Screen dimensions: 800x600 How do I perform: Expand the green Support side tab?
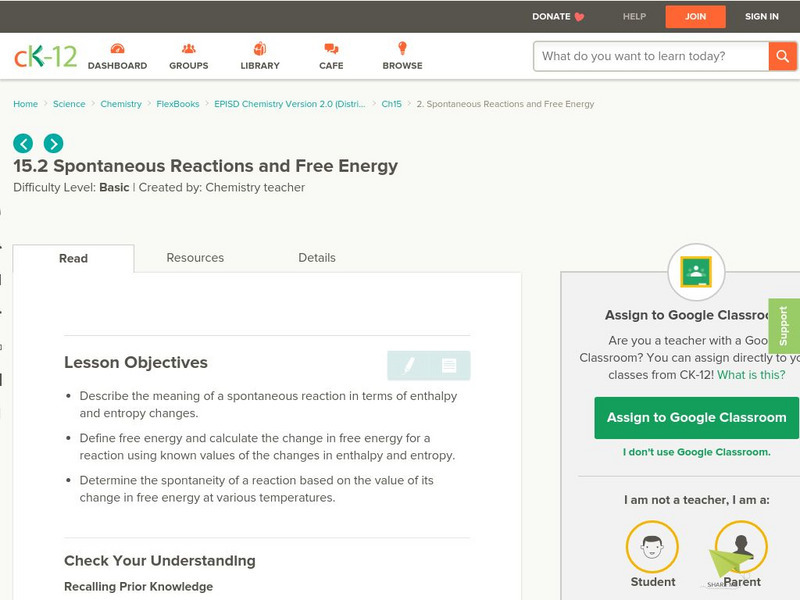coord(786,323)
